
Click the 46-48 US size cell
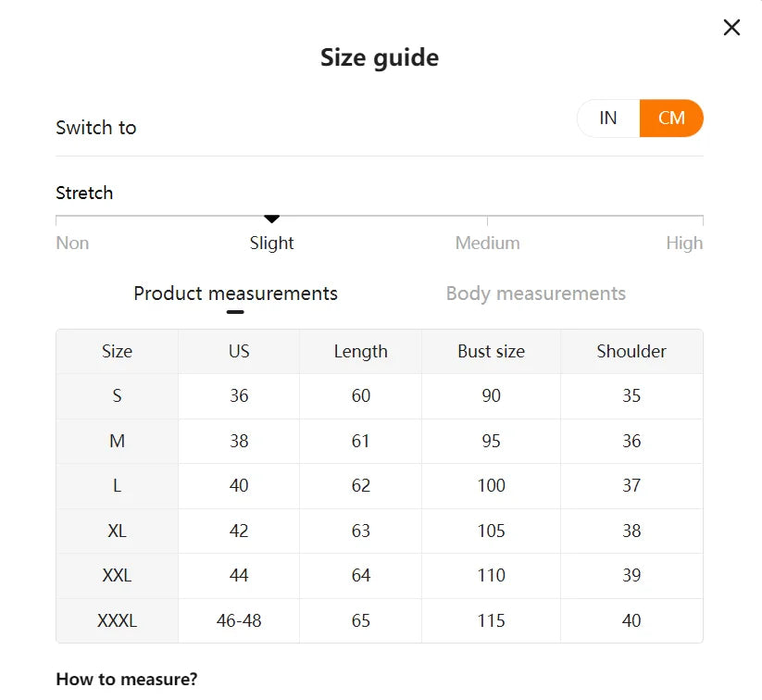click(239, 621)
